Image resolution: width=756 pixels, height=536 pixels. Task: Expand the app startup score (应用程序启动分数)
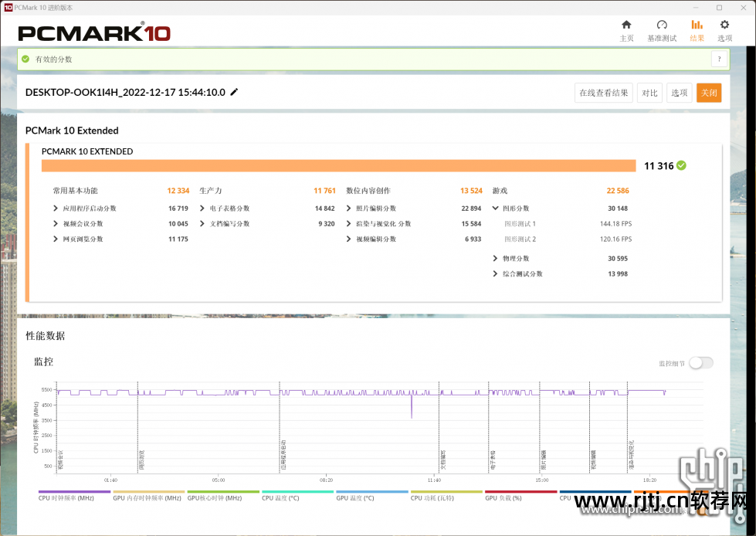[x=56, y=209]
